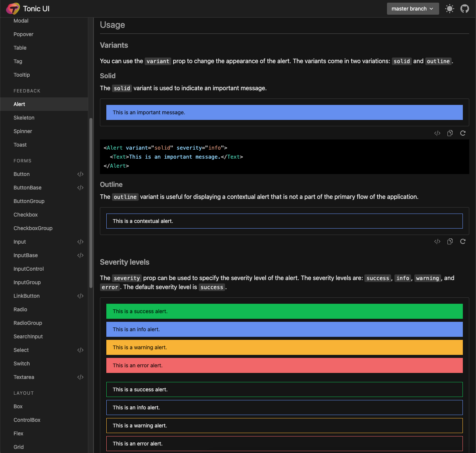Go to the Tooltip documentation
The image size is (476, 453).
[21, 75]
